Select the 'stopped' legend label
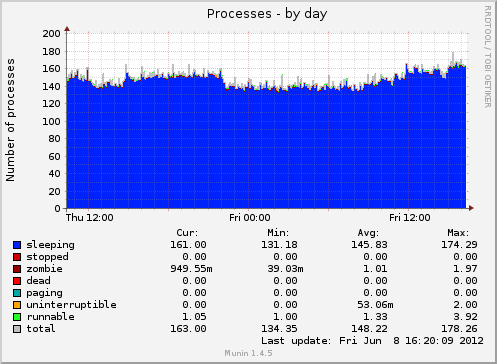 pos(47,257)
